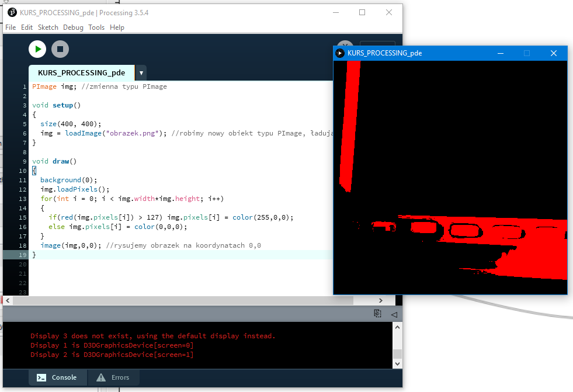573x392 pixels.
Task: Expand the tab options dropdown arrow
Action: point(141,72)
